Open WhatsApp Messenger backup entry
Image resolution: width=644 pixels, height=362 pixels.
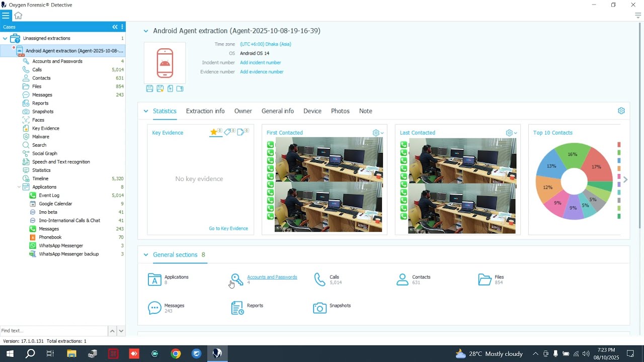coord(69,254)
